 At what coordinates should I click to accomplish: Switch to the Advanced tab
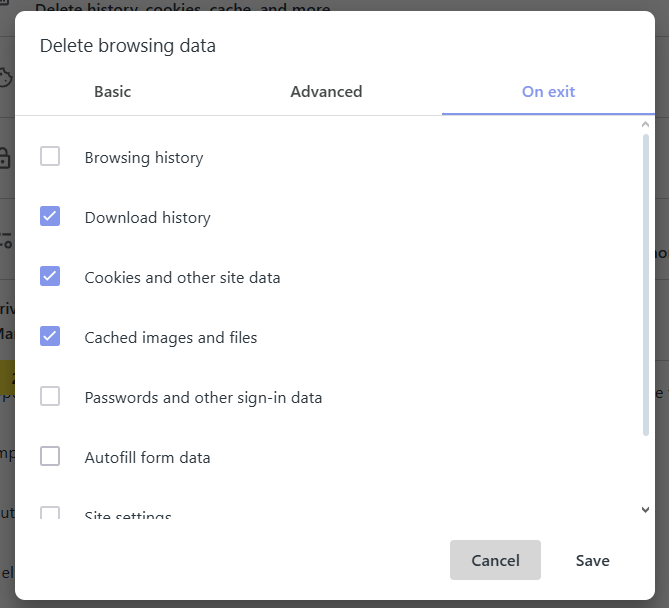pyautogui.click(x=326, y=92)
